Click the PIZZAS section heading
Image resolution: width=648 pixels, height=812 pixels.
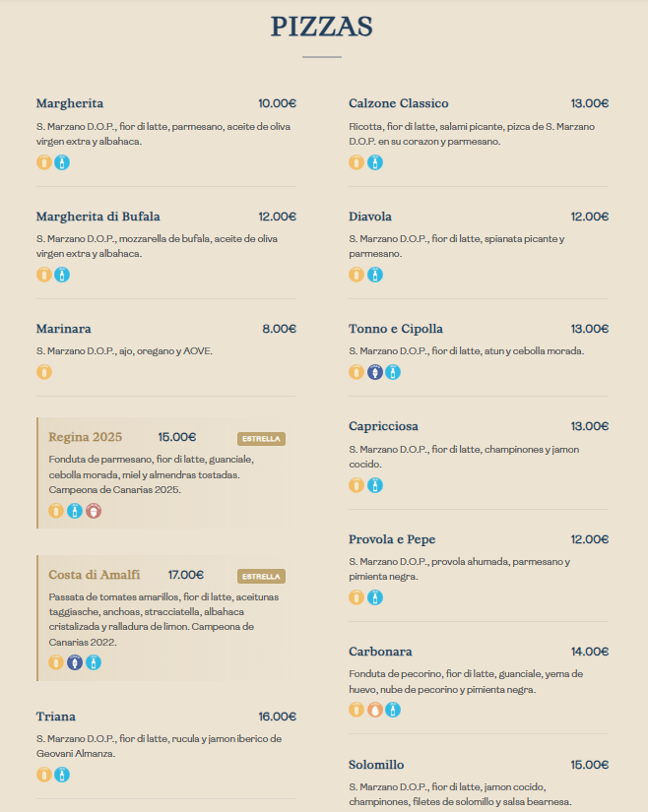[x=322, y=27]
